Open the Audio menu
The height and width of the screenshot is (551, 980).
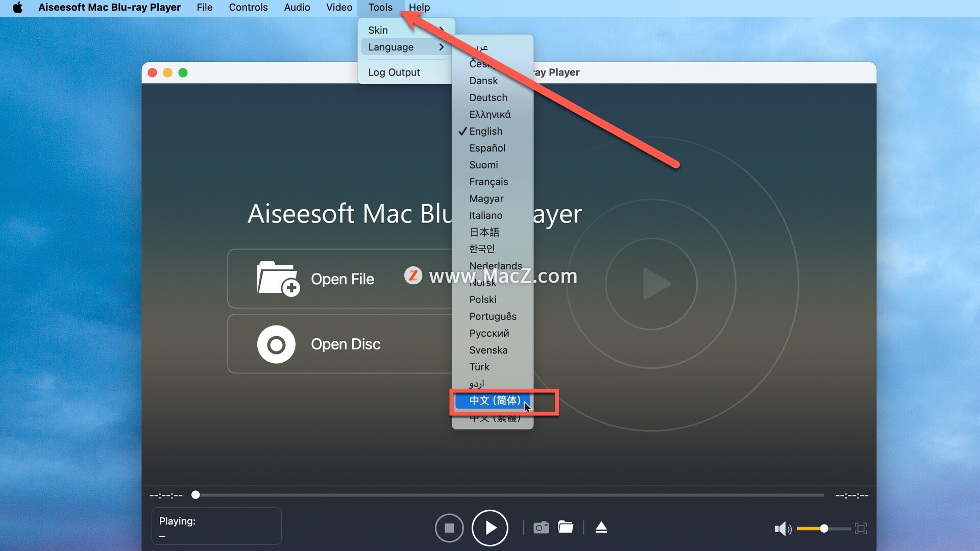pyautogui.click(x=297, y=7)
